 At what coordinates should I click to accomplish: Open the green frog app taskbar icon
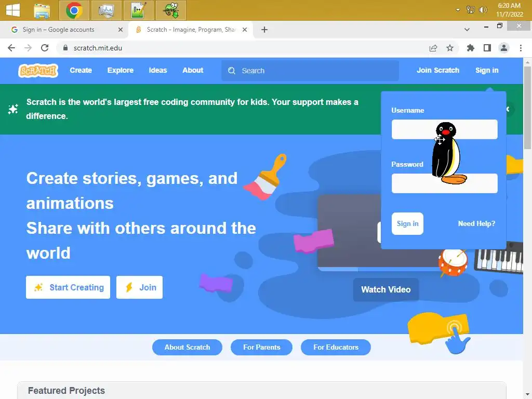(x=170, y=10)
